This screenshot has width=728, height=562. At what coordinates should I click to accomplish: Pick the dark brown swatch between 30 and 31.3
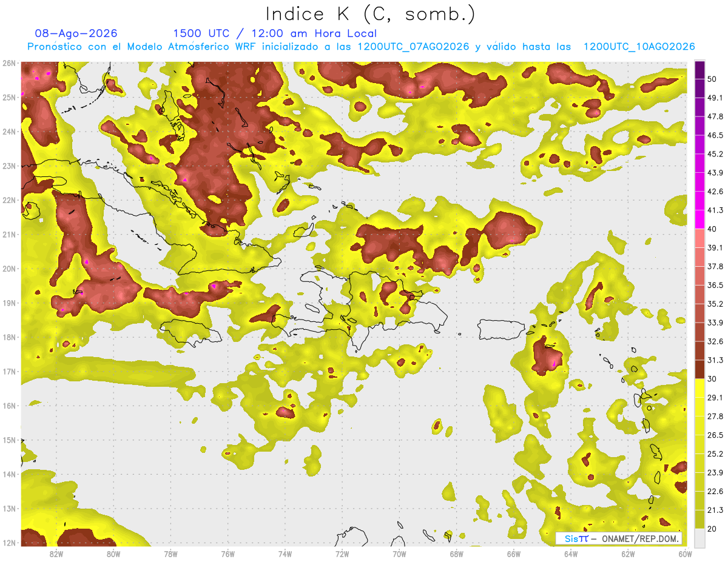pyautogui.click(x=699, y=369)
